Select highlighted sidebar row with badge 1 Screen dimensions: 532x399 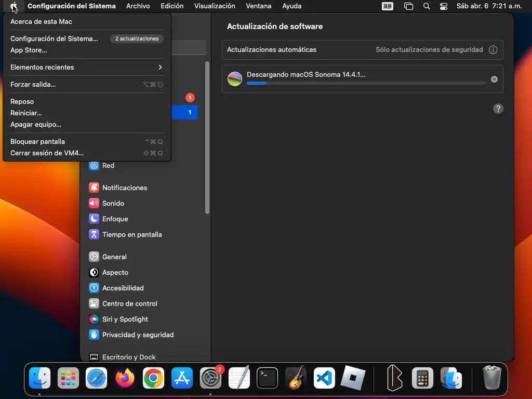pyautogui.click(x=184, y=112)
